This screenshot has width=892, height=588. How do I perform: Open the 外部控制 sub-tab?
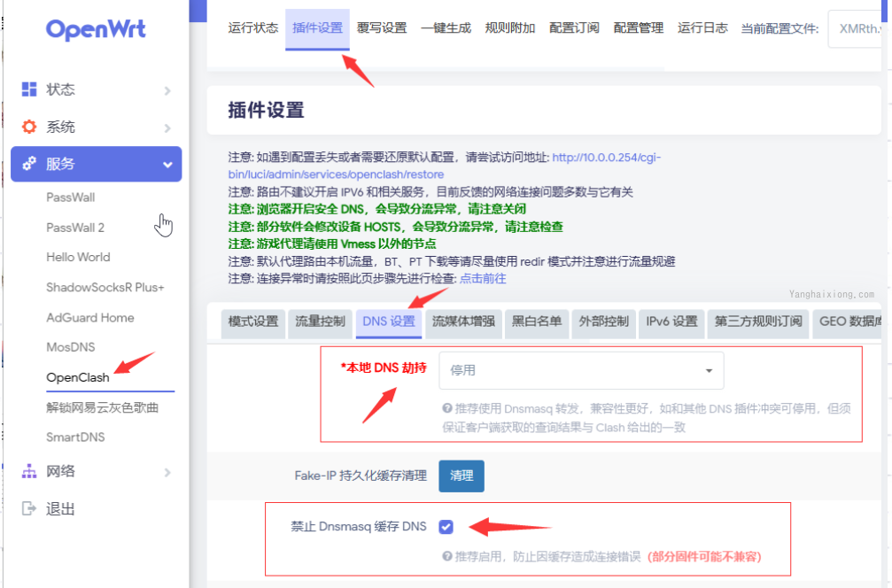603,321
